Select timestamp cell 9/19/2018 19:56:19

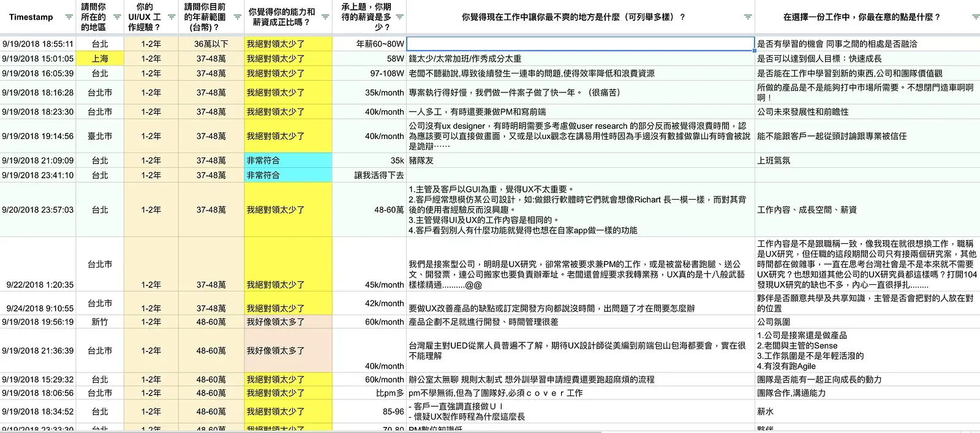[38, 322]
